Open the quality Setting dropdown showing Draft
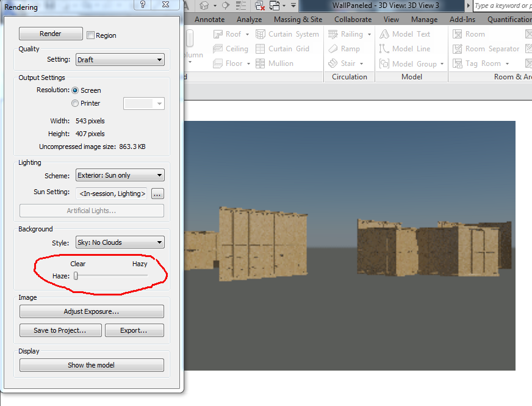Image resolution: width=532 pixels, height=406 pixels. click(x=120, y=60)
